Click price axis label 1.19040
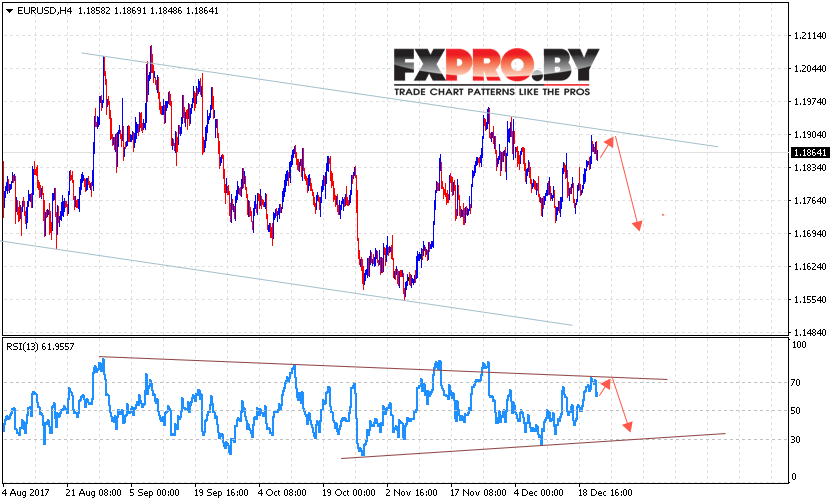 tap(810, 135)
